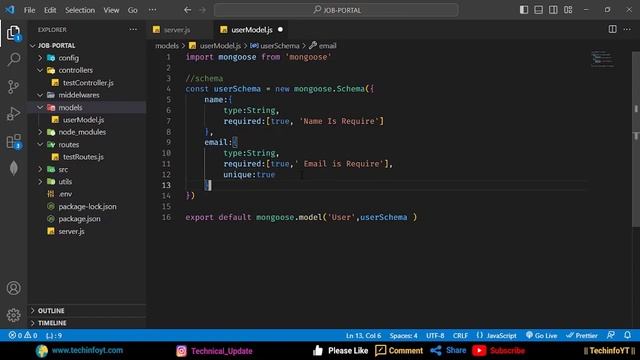Start Go Live server
This screenshot has width=640, height=360.
point(542,336)
